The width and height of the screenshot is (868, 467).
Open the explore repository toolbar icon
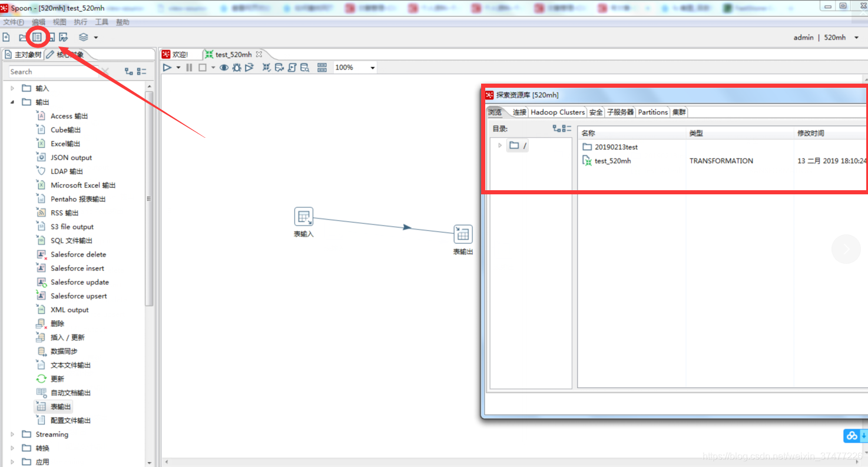[x=37, y=37]
